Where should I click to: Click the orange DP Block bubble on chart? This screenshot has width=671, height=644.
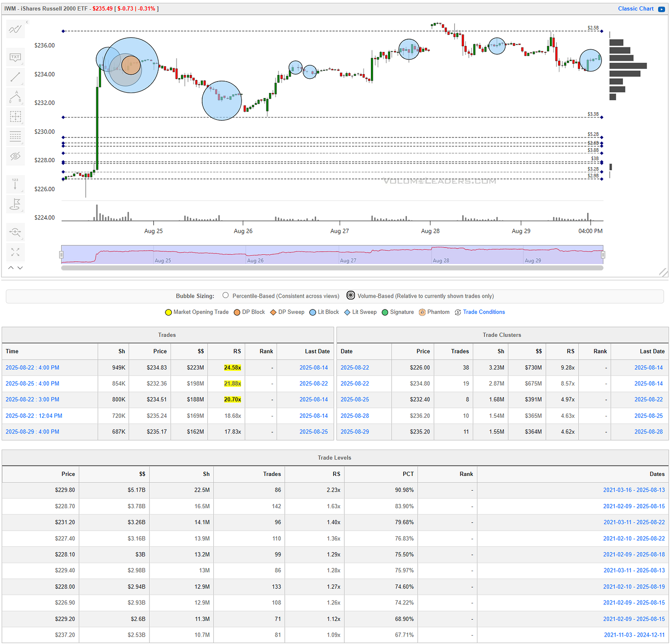pos(131,65)
